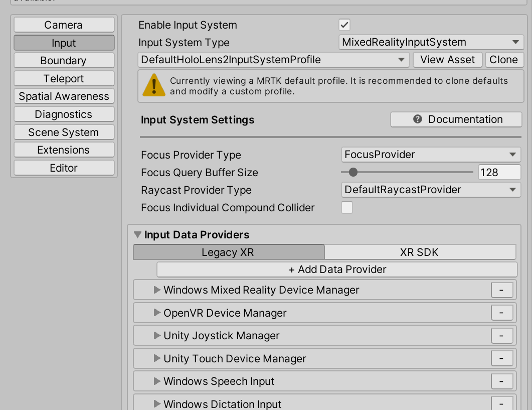Click the buffer size field showing 128
Screen dimensions: 532x410
[x=499, y=172]
